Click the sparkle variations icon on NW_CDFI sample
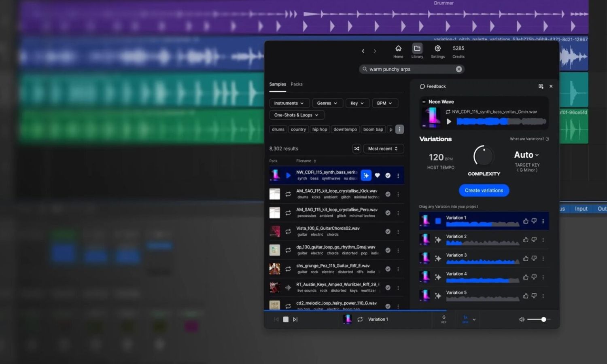Viewport: 607px width, 364px height. (366, 176)
